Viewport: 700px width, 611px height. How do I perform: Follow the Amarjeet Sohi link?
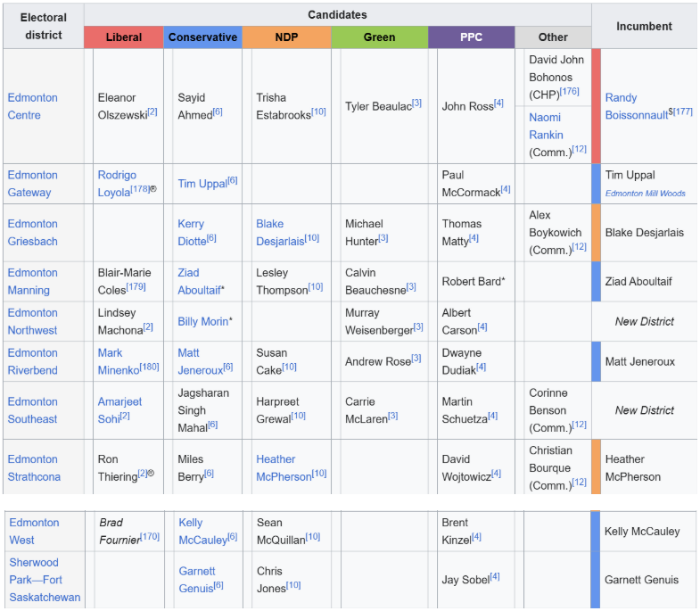pos(119,410)
